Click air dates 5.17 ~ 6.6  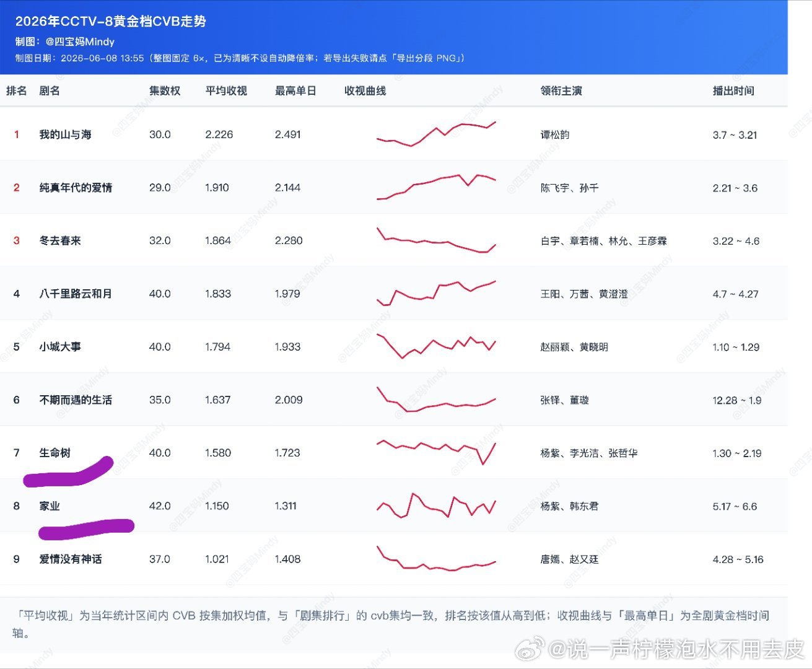coord(735,507)
